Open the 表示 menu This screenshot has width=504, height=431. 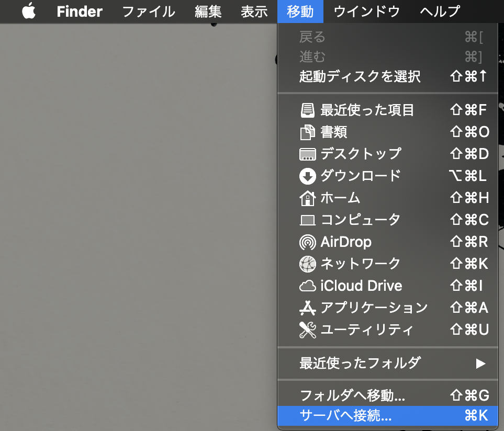pos(254,12)
